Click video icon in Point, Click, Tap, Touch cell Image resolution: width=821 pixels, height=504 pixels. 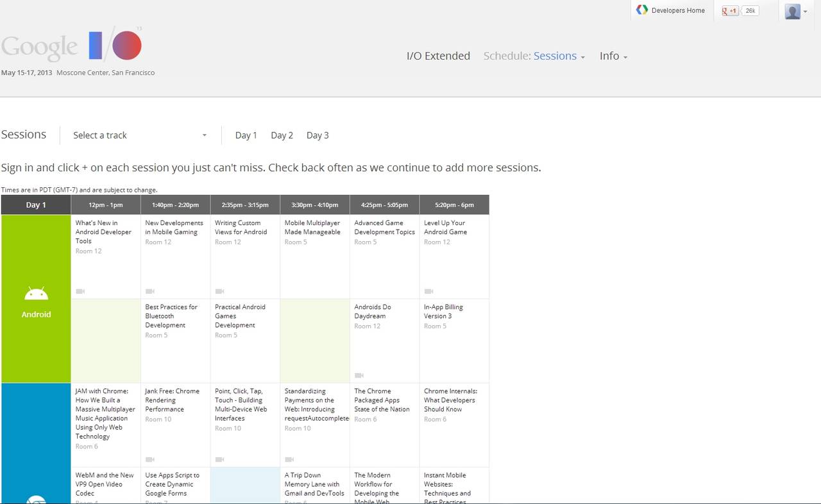(219, 459)
